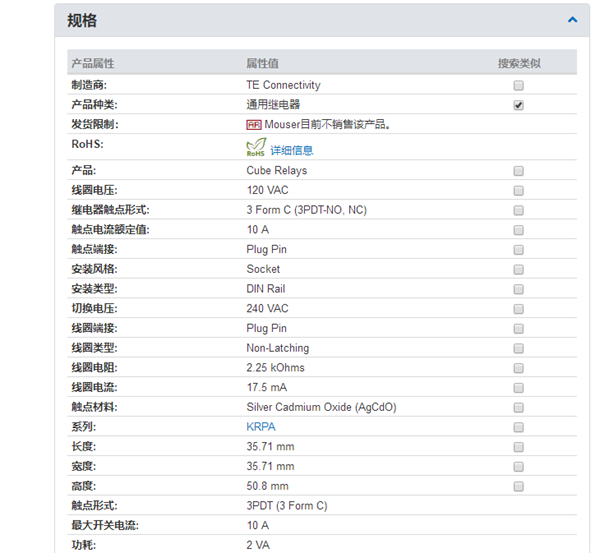This screenshot has width=600, height=553.
Task: Enable the DIN Rail mounting type checkbox
Action: pos(518,289)
